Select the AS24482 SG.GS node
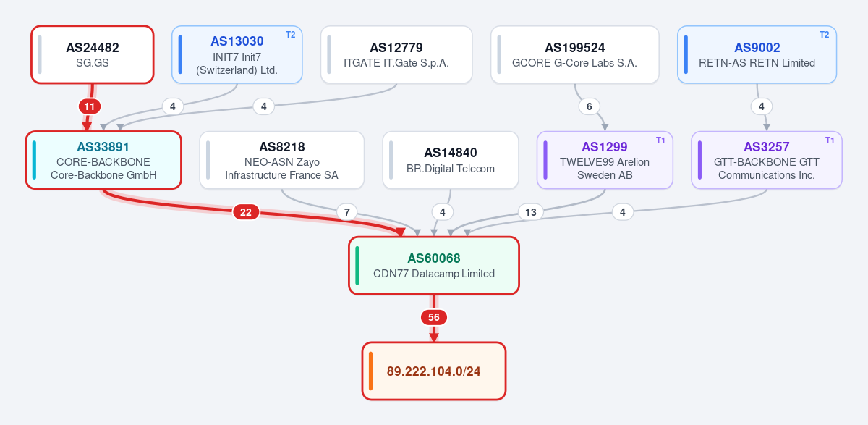The height and width of the screenshot is (425, 868). 93,55
